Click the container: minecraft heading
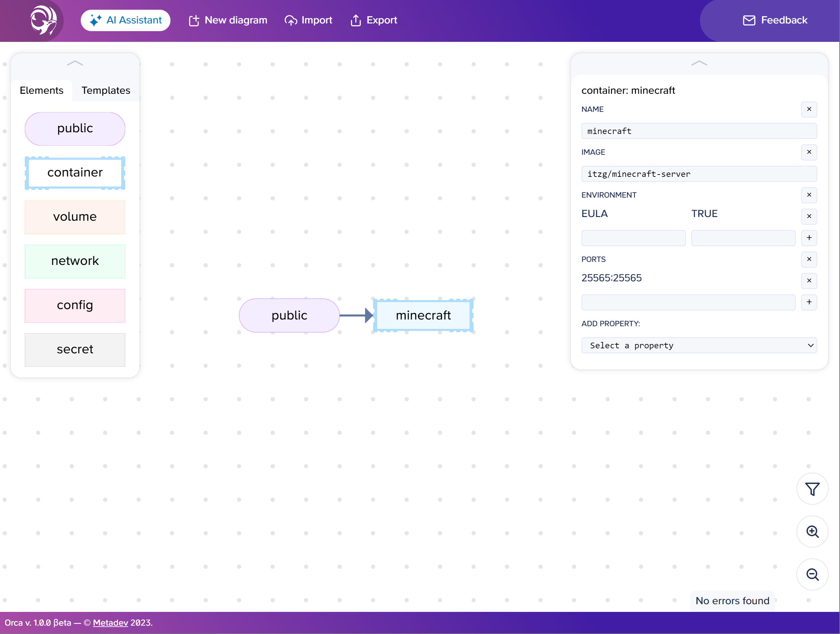 [x=628, y=90]
